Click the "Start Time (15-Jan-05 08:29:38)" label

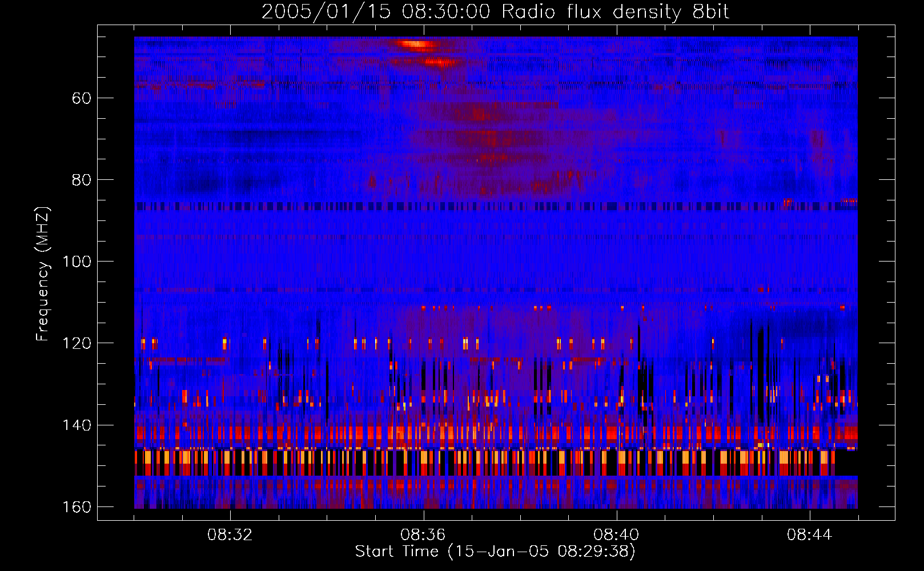pyautogui.click(x=495, y=552)
